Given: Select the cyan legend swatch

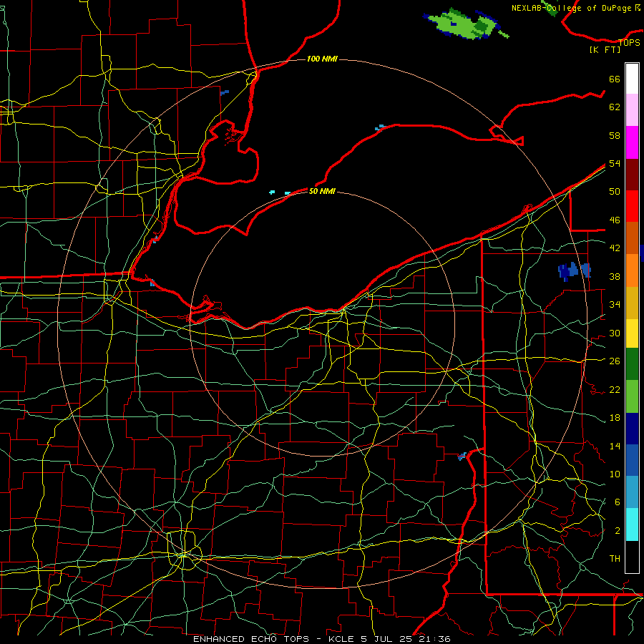Looking at the screenshot, I should [x=632, y=525].
